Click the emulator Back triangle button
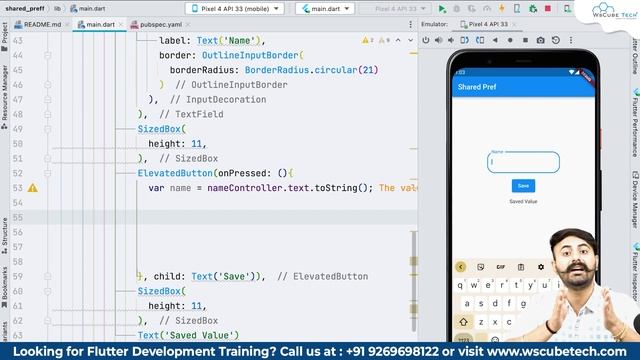Screen dimensions: 640x360 (x=495, y=40)
